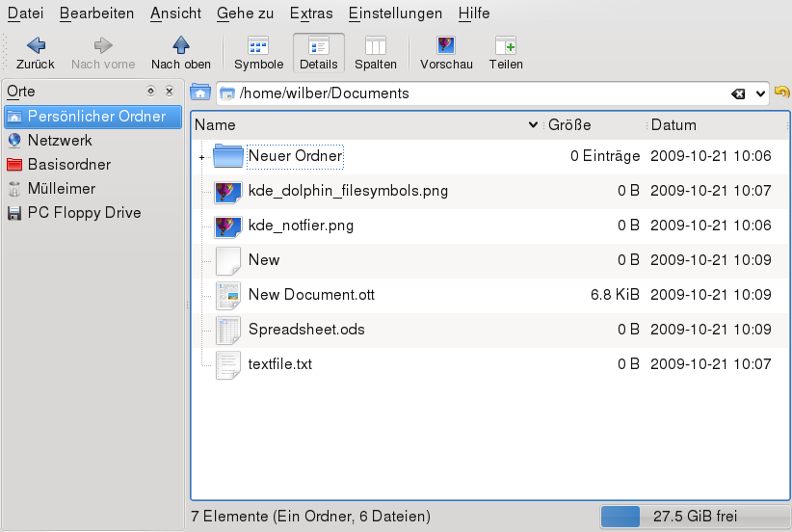This screenshot has width=792, height=532.
Task: Expand the Neuer Ordner tree node
Action: [201, 156]
